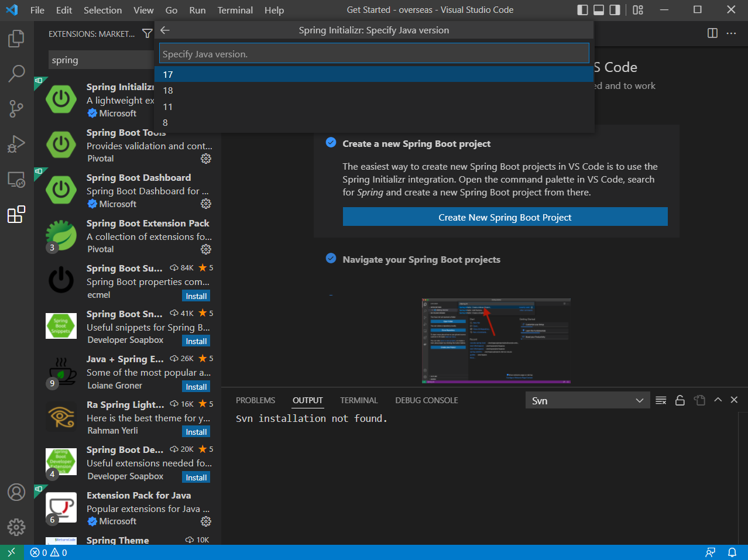
Task: Maximize the panel size chevron
Action: click(718, 400)
